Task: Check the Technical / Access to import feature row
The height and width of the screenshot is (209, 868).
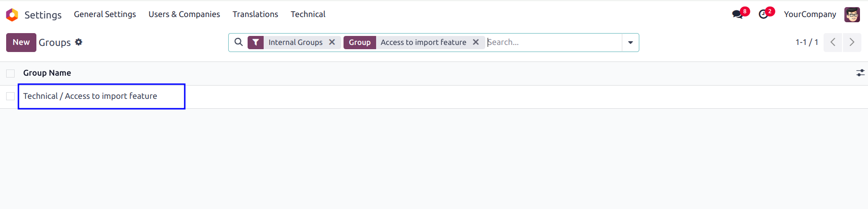Action: (10, 96)
